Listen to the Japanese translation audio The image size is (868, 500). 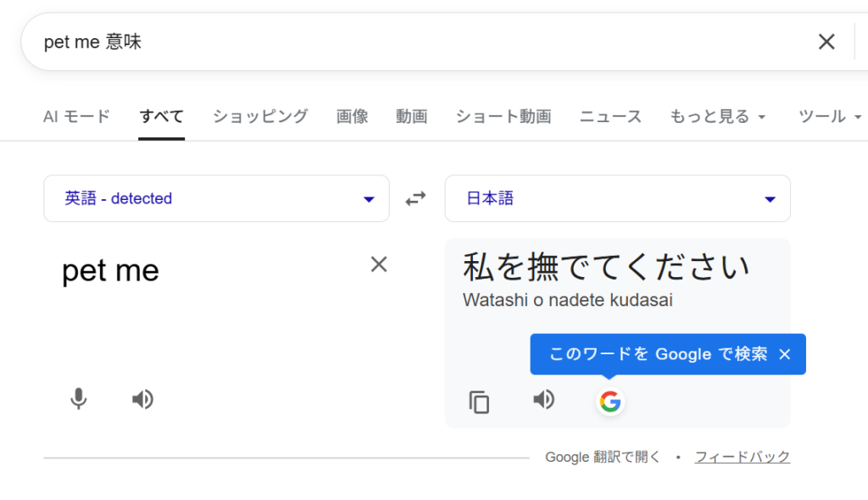click(544, 400)
